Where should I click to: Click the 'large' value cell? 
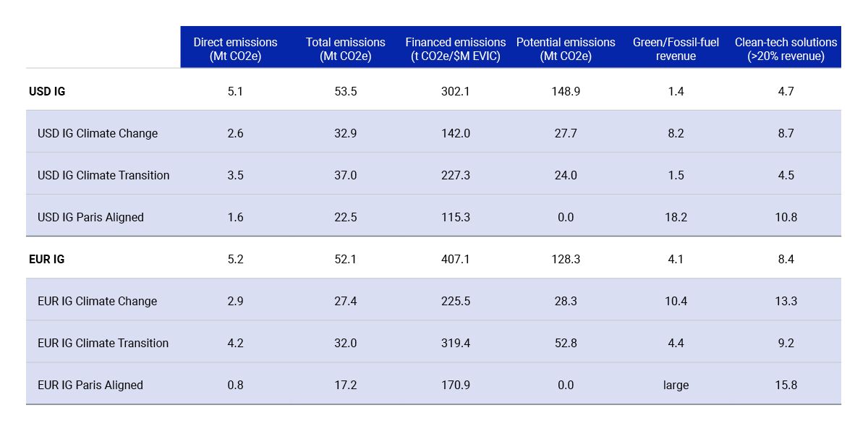676,385
